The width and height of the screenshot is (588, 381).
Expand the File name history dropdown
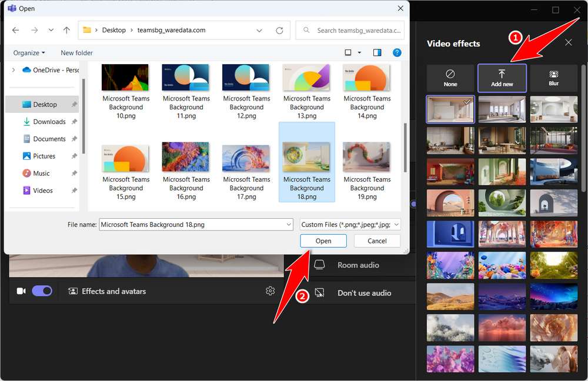pyautogui.click(x=289, y=225)
